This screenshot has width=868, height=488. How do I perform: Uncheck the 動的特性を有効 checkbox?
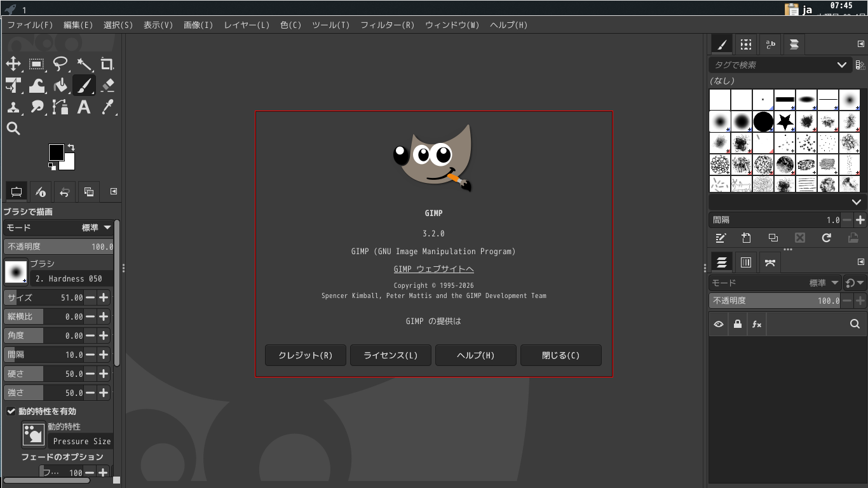[x=11, y=411]
